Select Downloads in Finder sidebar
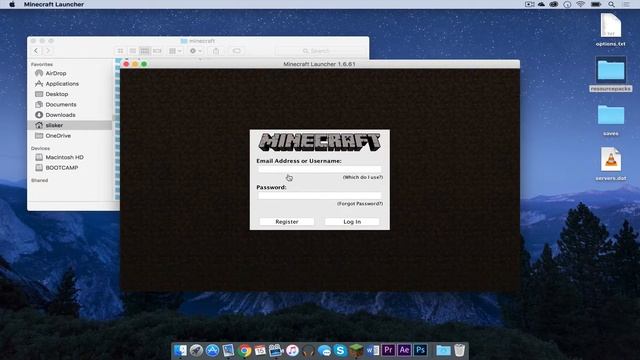640x360 pixels. [60, 115]
